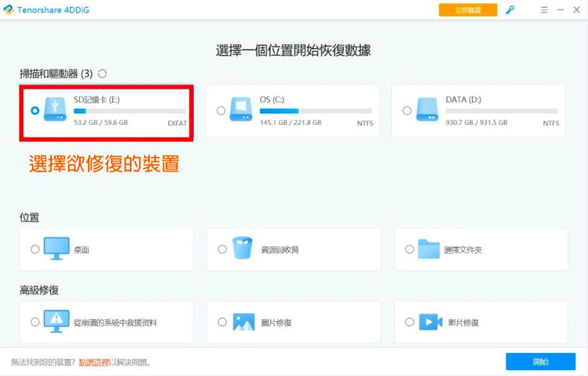Viewport: 588px width, 376px height.
Task: Close the 4DDiG window
Action: pos(577,10)
